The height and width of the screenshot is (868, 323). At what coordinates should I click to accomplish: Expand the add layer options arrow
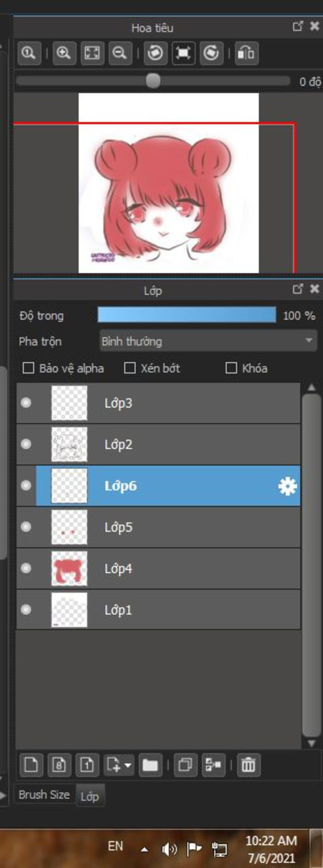[x=128, y=765]
